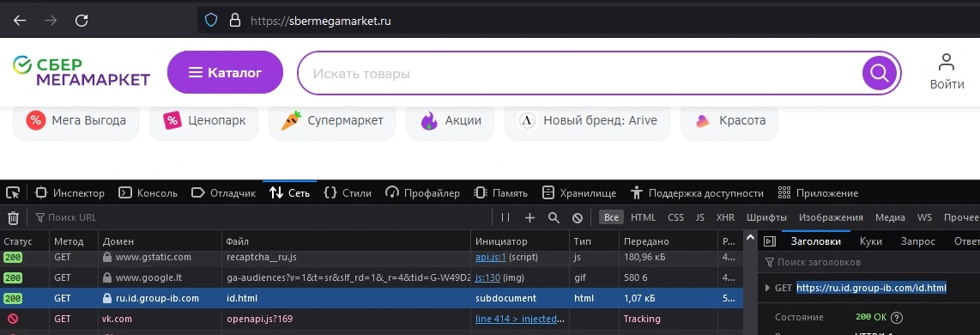Toggle the Медиа request filter
This screenshot has width=980, height=335.
(890, 218)
